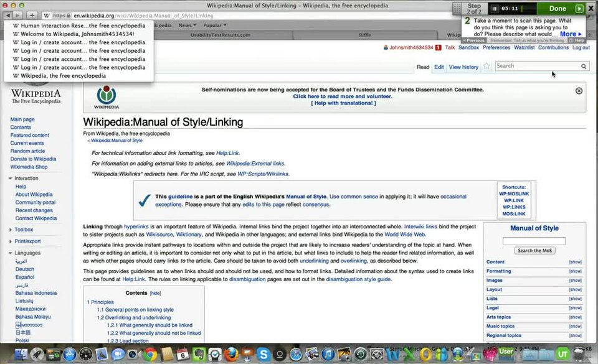The image size is (598, 364).
Task: Open the WP:MOSLINK shortcut
Action: [514, 194]
